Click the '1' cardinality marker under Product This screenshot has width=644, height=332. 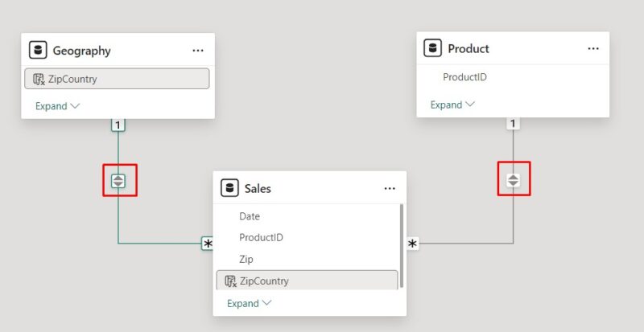(513, 124)
